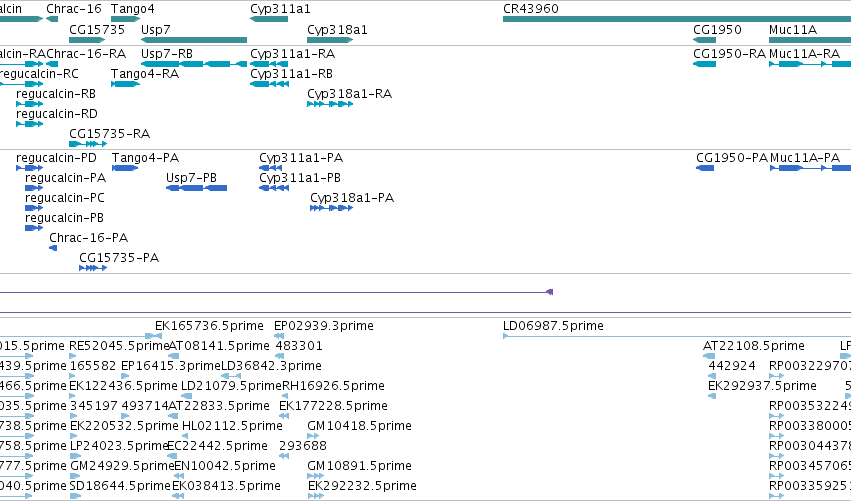The image size is (851, 501).
Task: Select the LD06987.5prime EST
Action: (677, 336)
